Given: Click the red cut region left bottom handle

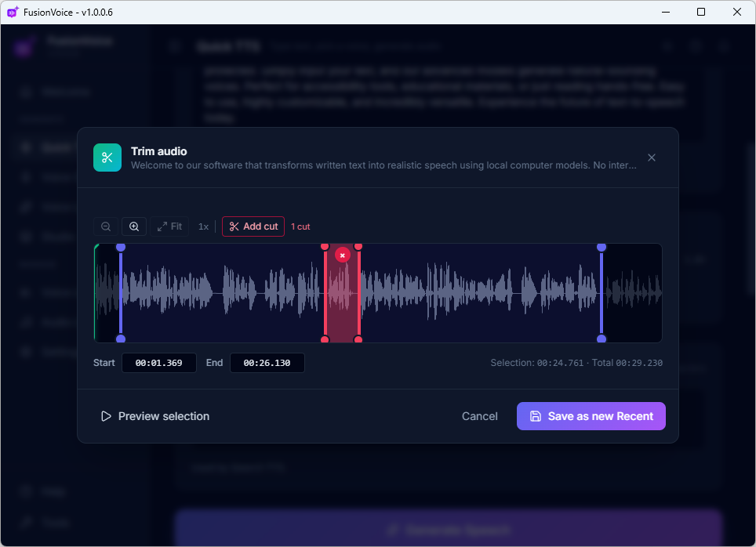Looking at the screenshot, I should [x=325, y=340].
